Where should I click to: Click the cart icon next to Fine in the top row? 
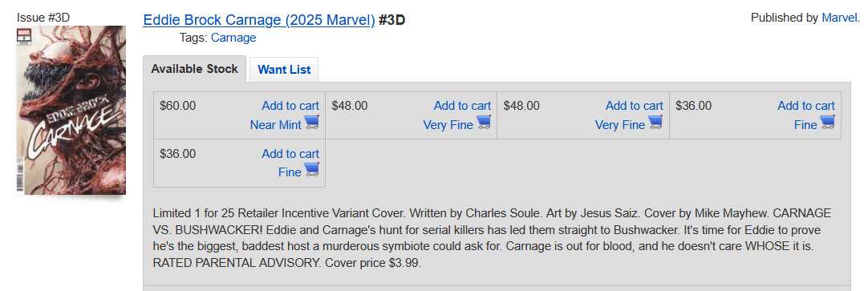(x=828, y=122)
